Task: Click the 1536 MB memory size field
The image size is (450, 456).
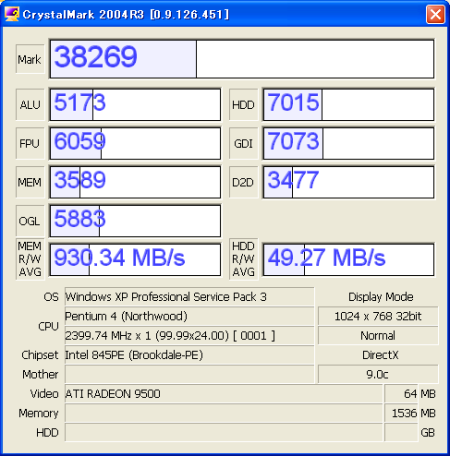Action: tap(401, 413)
